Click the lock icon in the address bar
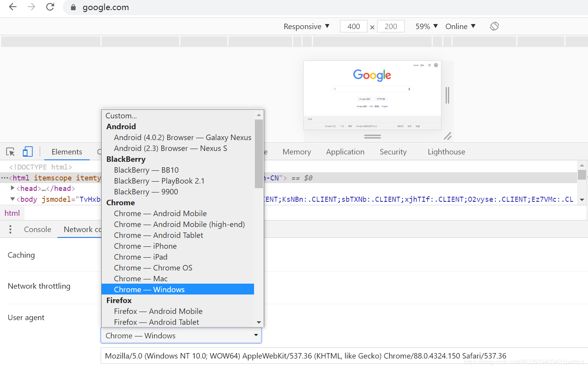 [73, 7]
